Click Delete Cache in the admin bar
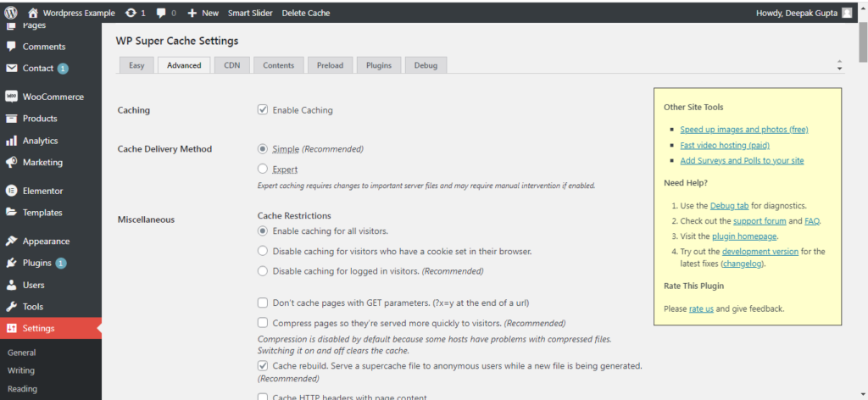 coord(306,13)
